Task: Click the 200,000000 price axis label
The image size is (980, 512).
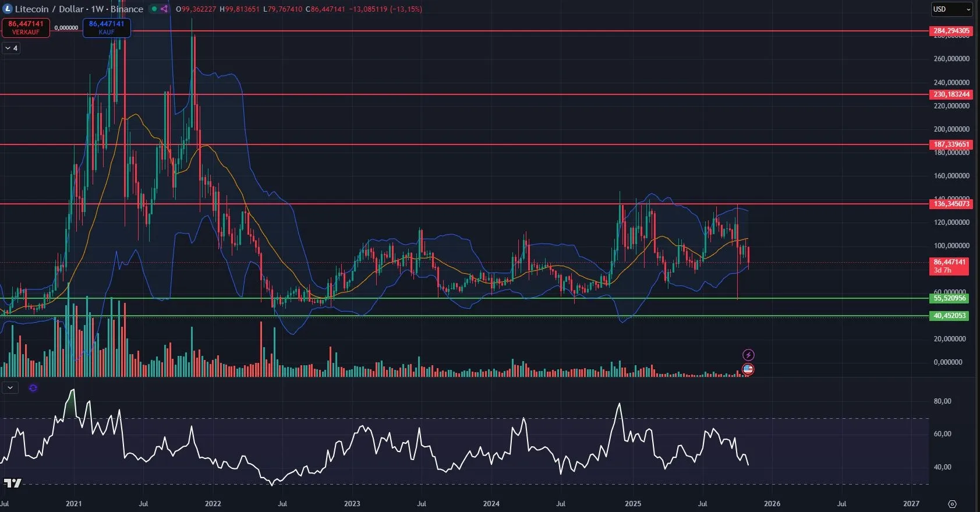Action: 951,129
